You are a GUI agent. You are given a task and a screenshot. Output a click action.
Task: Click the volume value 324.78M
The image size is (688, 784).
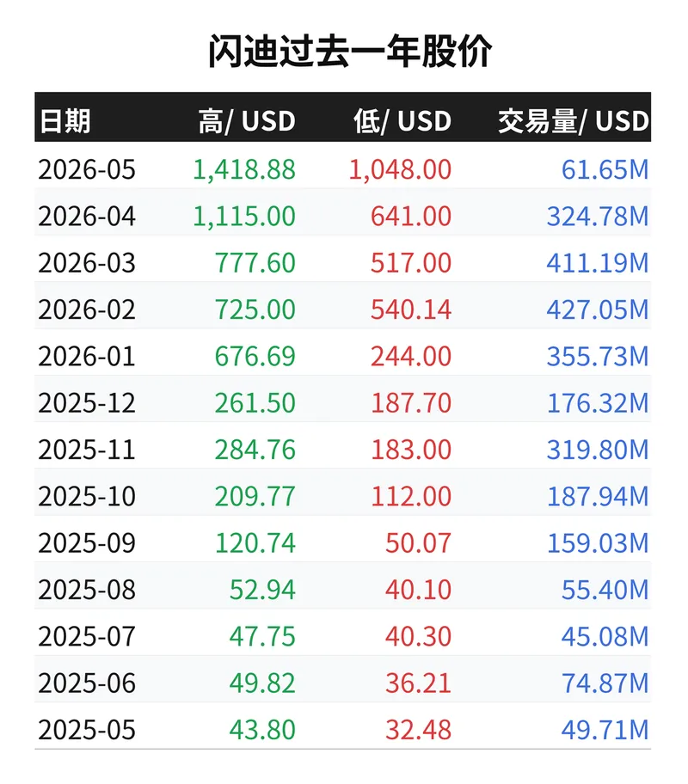tap(598, 216)
